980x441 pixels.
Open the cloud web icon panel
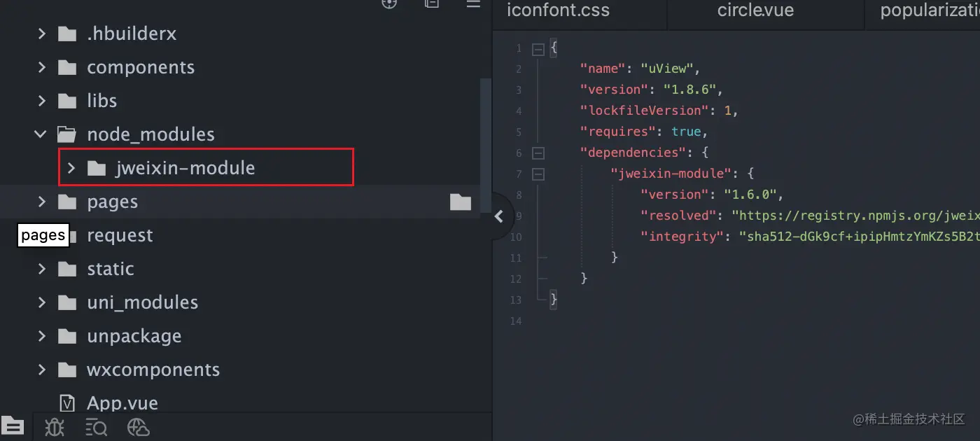point(139,427)
